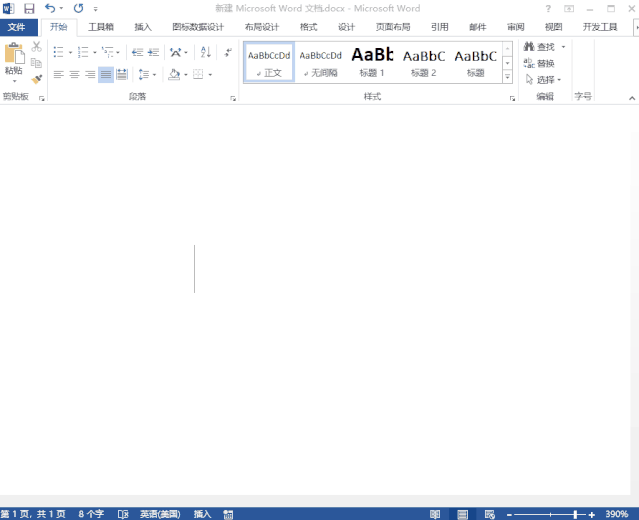Show or hide paragraph marks

pos(228,52)
